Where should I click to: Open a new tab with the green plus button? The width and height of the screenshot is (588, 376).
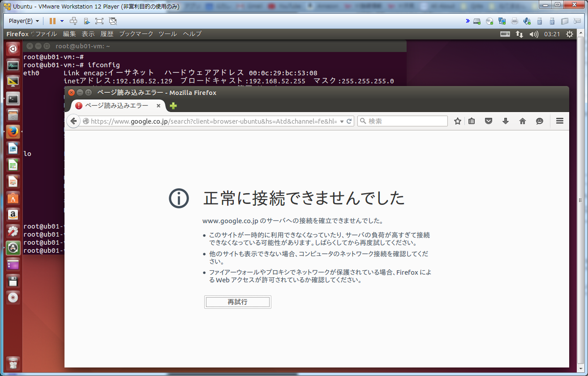(x=173, y=106)
